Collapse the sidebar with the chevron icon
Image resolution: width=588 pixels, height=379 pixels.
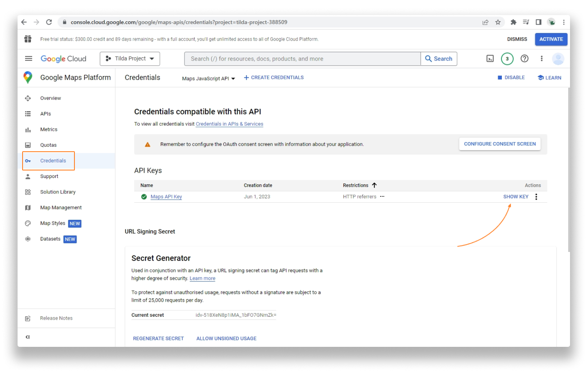tap(28, 337)
